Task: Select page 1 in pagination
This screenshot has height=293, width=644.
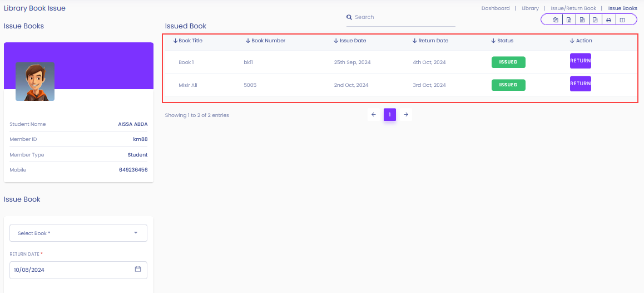Action: [390, 115]
